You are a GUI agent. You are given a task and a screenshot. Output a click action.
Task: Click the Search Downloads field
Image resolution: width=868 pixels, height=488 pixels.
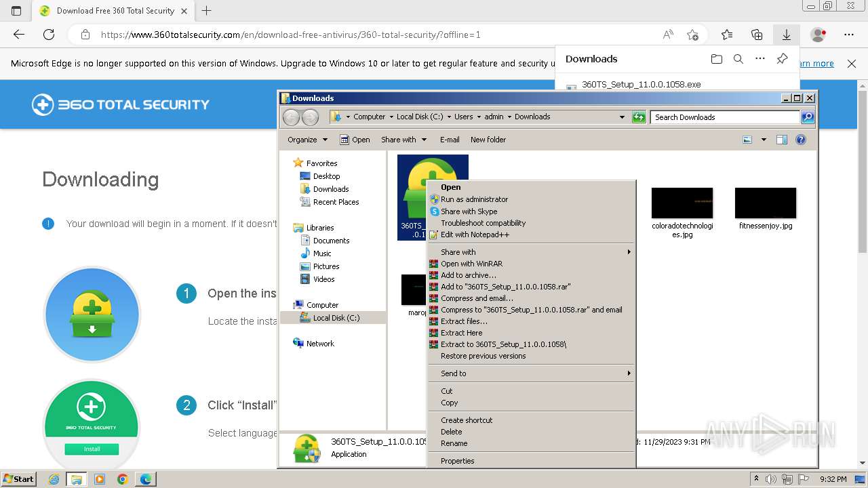pyautogui.click(x=725, y=117)
